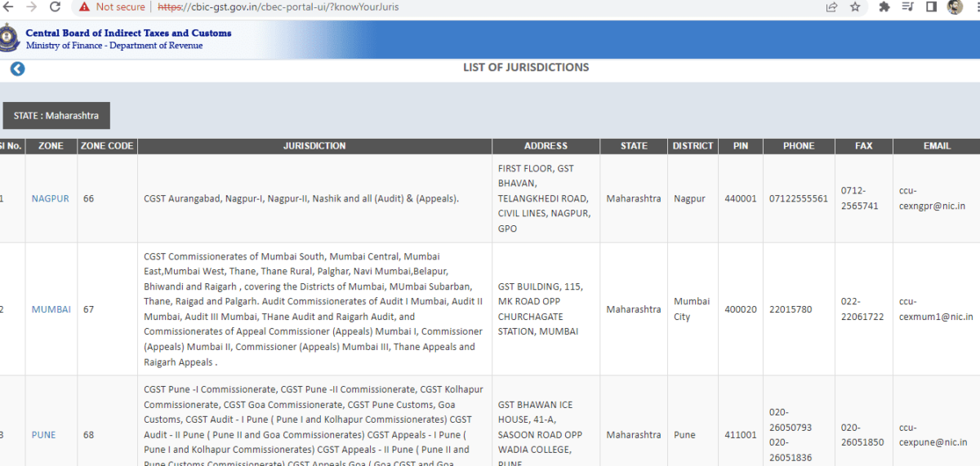Click the EMAIL column header
This screenshot has height=466, width=980.
click(937, 146)
